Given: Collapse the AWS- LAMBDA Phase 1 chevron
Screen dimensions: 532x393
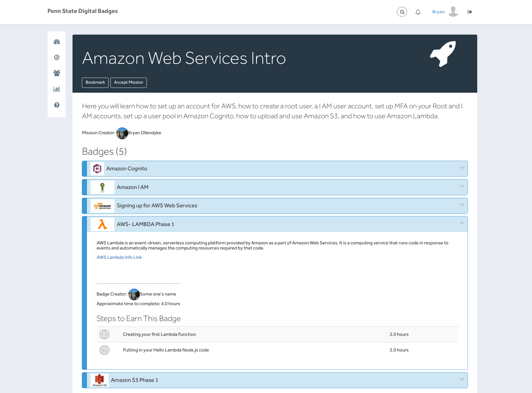Looking at the screenshot, I should [462, 224].
